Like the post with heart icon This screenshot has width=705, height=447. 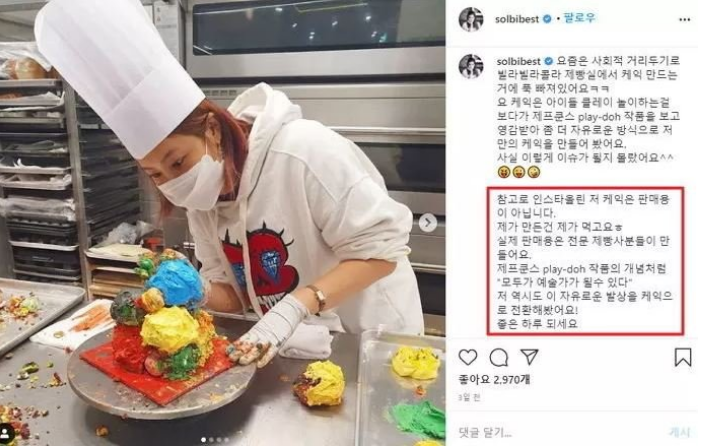tap(468, 357)
